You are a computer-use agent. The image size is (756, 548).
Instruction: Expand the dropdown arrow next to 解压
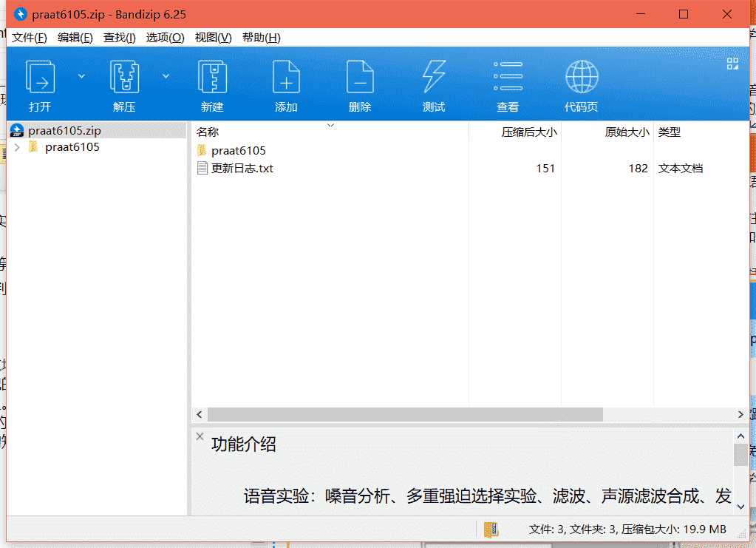coord(166,76)
